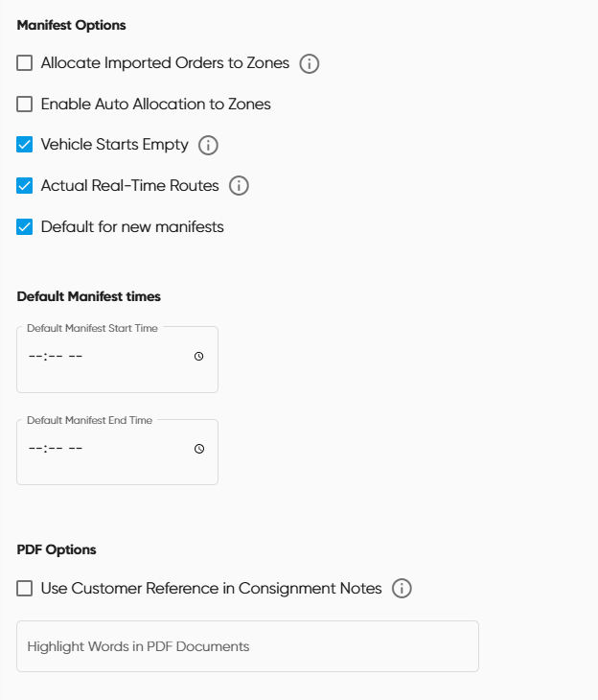The height and width of the screenshot is (700, 598).
Task: Open info tooltip for Allocate Imported Orders
Action: [x=310, y=64]
